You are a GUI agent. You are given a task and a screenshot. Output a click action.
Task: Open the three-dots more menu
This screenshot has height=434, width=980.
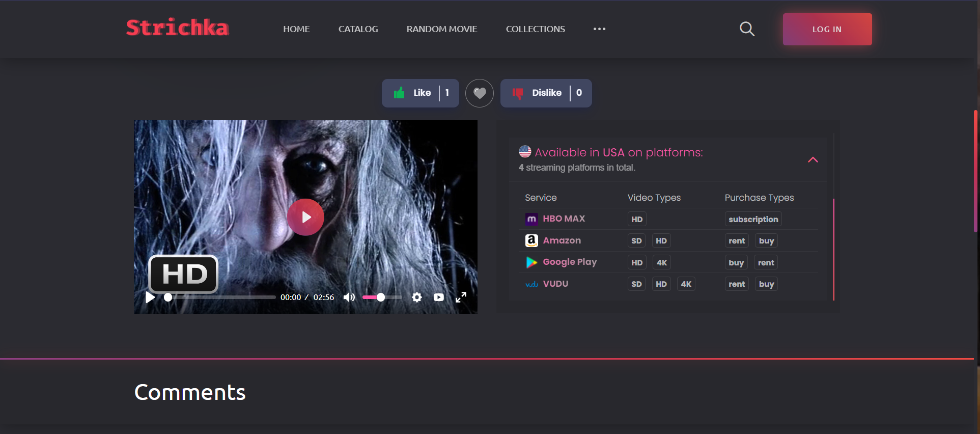pyautogui.click(x=599, y=29)
